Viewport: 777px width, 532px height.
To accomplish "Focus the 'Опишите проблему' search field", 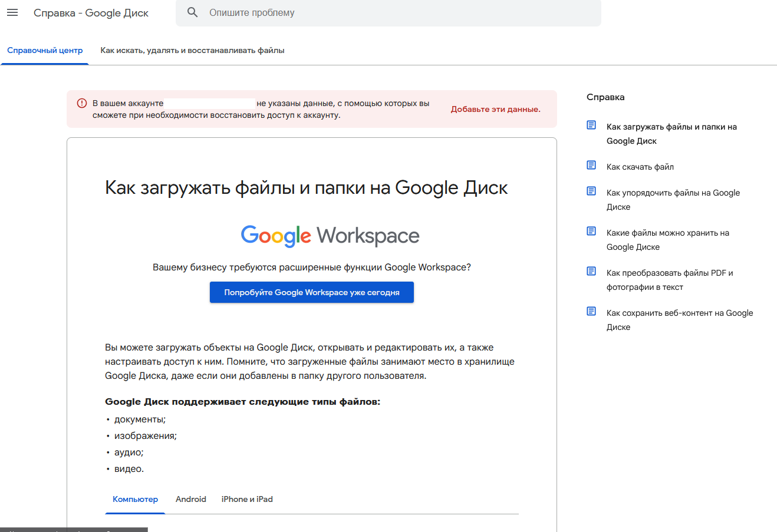I will [388, 13].
